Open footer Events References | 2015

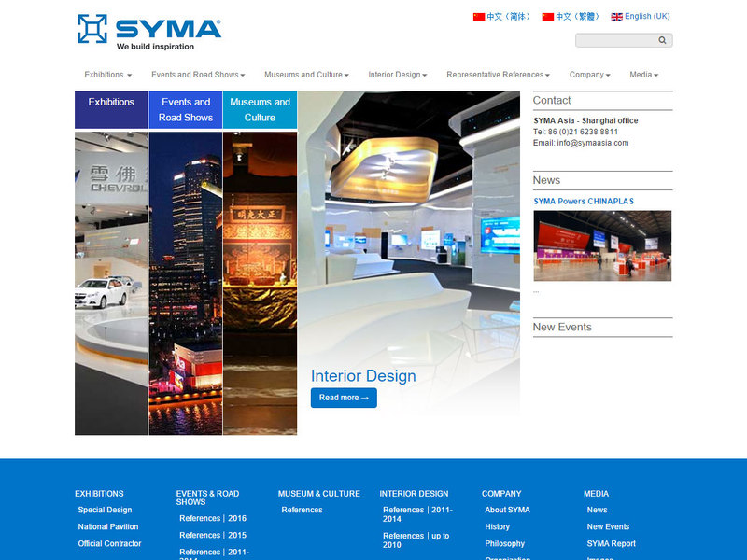[x=213, y=535]
